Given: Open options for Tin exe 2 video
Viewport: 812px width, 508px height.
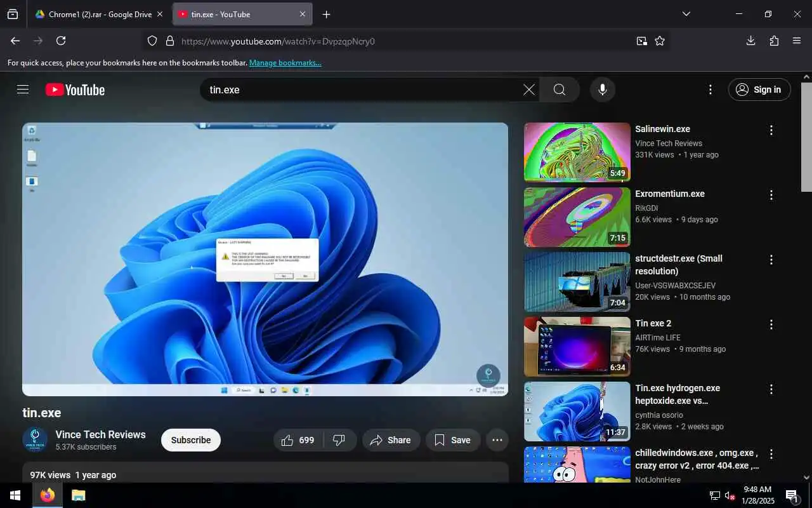Looking at the screenshot, I should pyautogui.click(x=771, y=324).
